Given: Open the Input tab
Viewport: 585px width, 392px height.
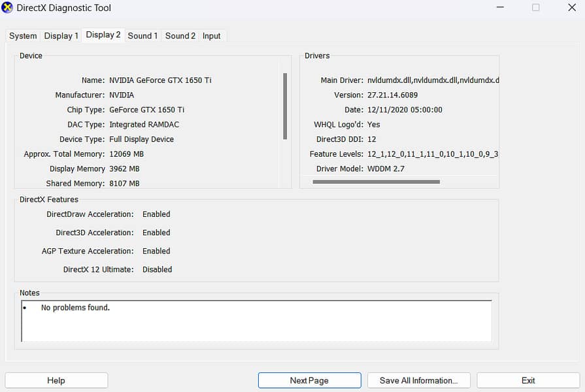Looking at the screenshot, I should (212, 36).
